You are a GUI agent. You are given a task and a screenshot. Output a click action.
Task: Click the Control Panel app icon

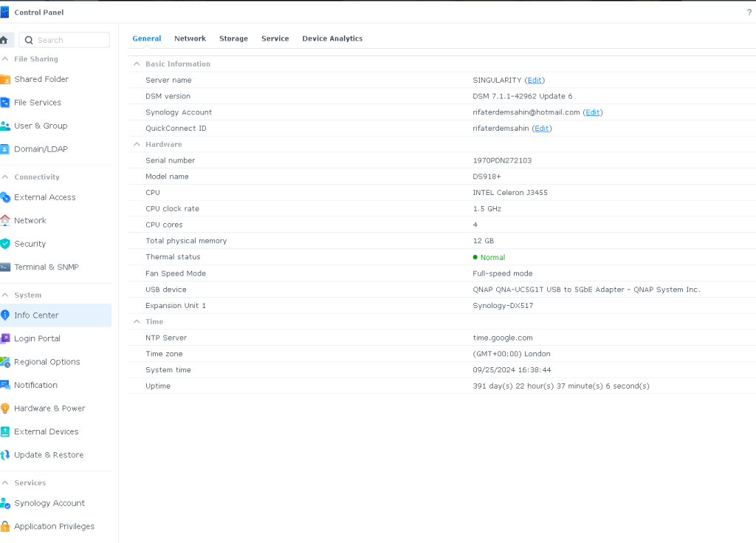4,12
